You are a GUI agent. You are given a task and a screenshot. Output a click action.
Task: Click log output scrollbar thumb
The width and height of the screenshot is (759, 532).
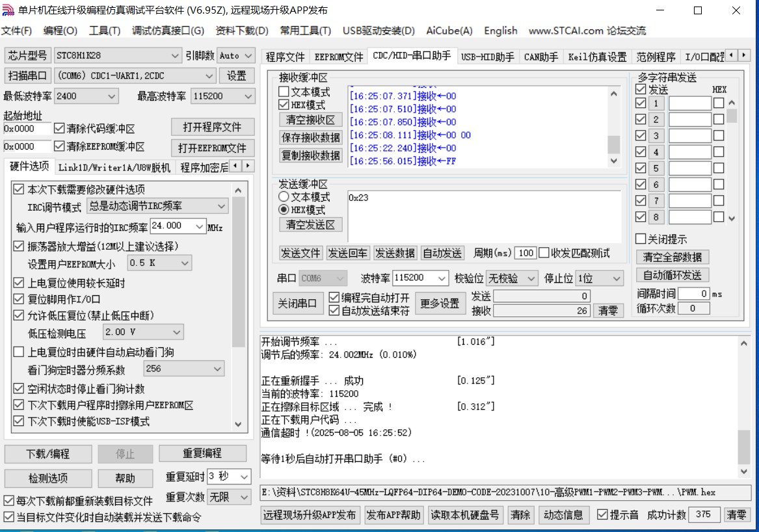pos(743,447)
